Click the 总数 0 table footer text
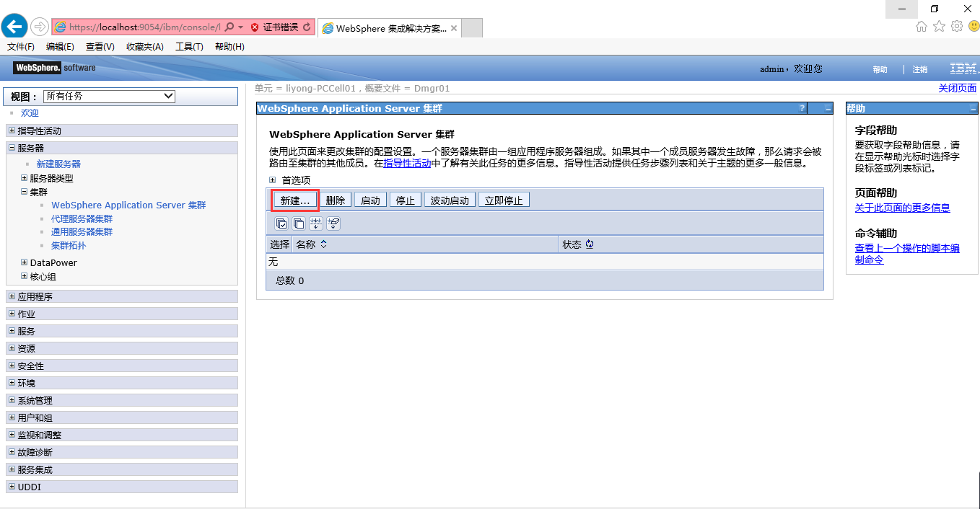The height and width of the screenshot is (509, 980). click(x=290, y=280)
